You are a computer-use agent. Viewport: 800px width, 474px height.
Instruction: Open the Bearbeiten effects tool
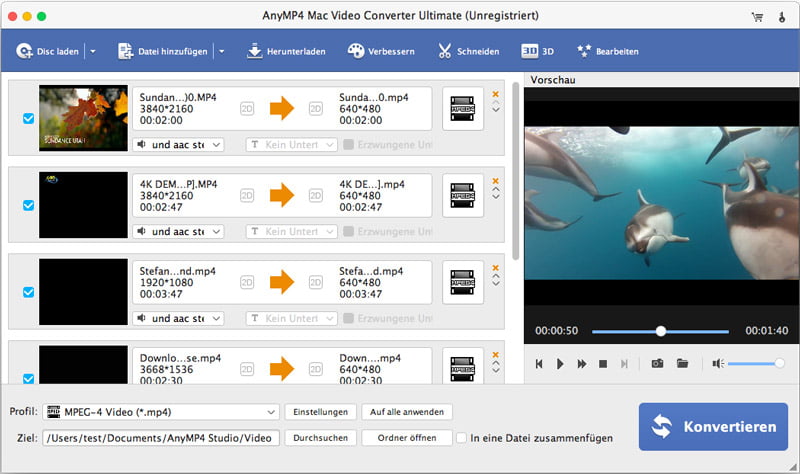(608, 51)
